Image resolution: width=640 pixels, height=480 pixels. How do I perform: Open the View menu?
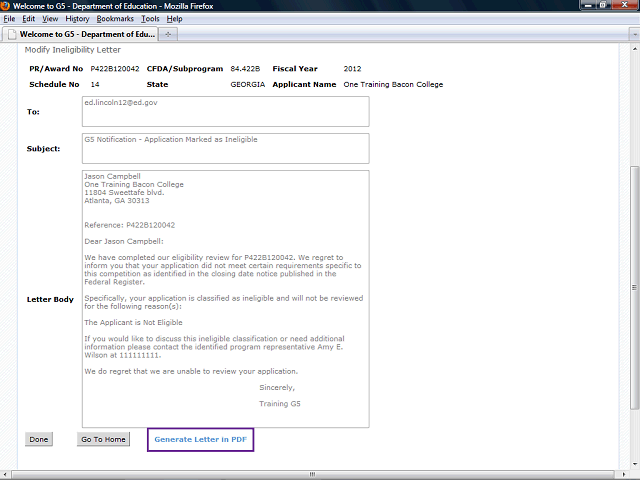(50, 19)
